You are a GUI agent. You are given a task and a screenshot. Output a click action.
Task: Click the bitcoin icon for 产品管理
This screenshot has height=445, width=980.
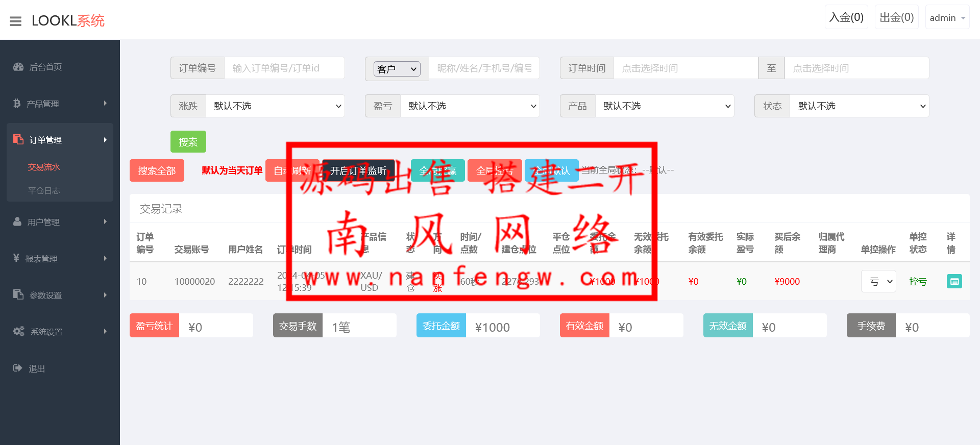pos(17,104)
